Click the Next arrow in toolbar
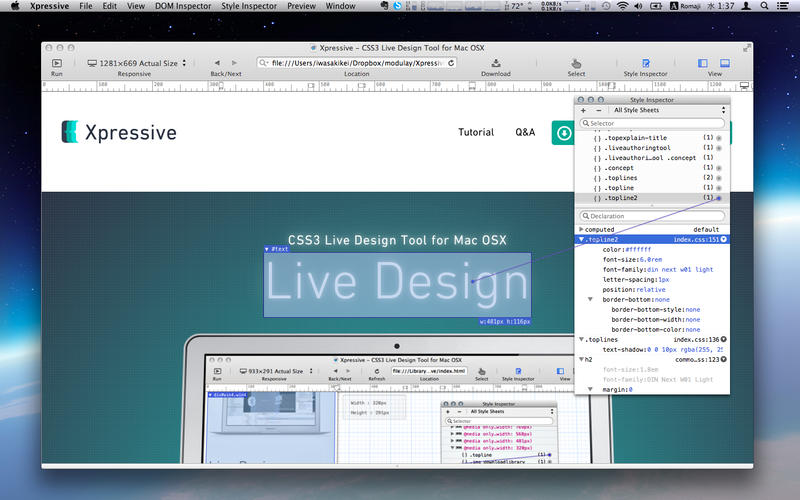 pyautogui.click(x=234, y=63)
